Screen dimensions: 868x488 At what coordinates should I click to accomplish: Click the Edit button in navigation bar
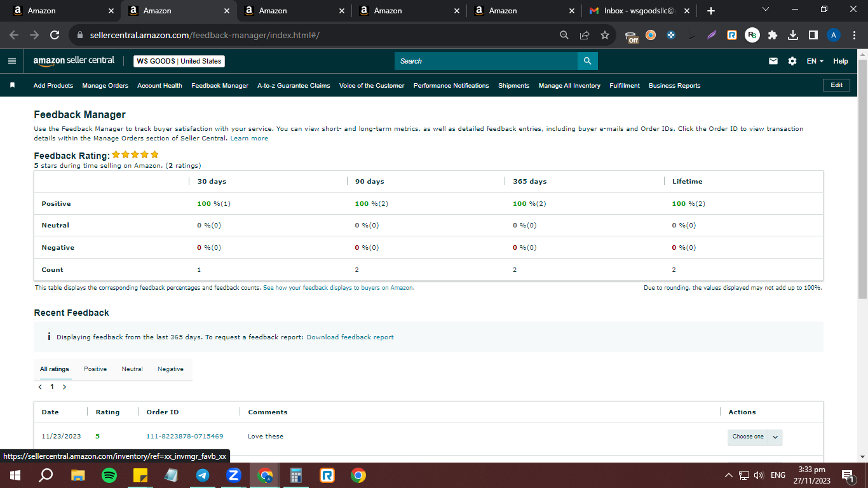coord(836,85)
